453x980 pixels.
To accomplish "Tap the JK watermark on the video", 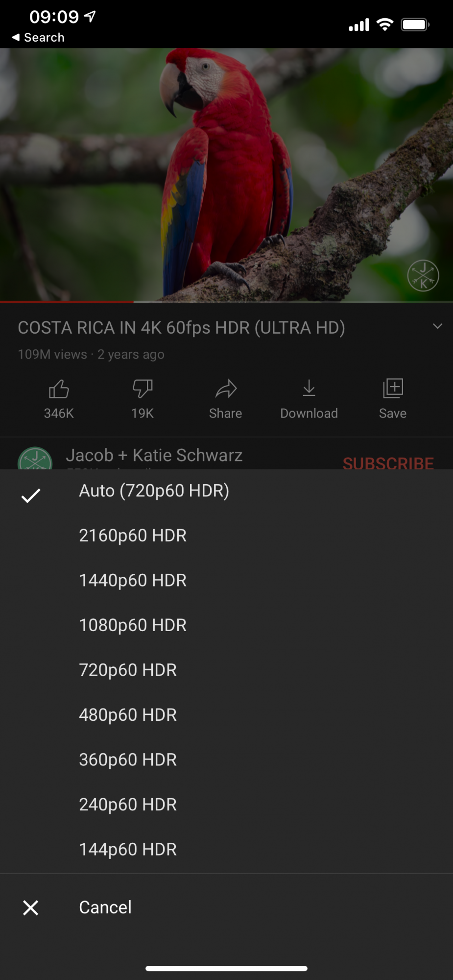I will pyautogui.click(x=423, y=275).
